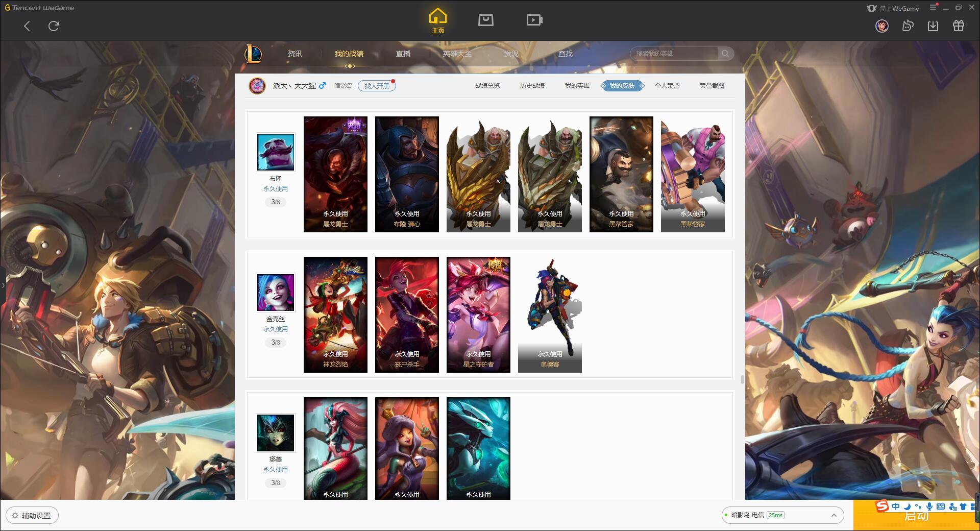Click the male gender icon
The image size is (980, 531).
[322, 86]
